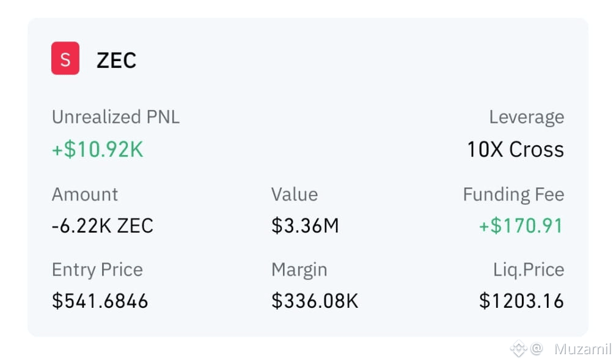Viewport: 616px width, 364px height.
Task: Click the Margin label
Action: (x=299, y=270)
